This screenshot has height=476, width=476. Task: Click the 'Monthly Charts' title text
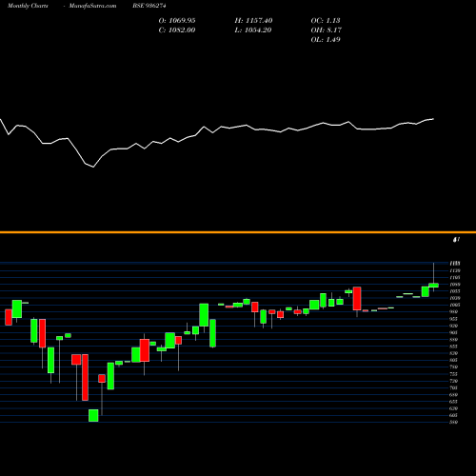(x=28, y=6)
